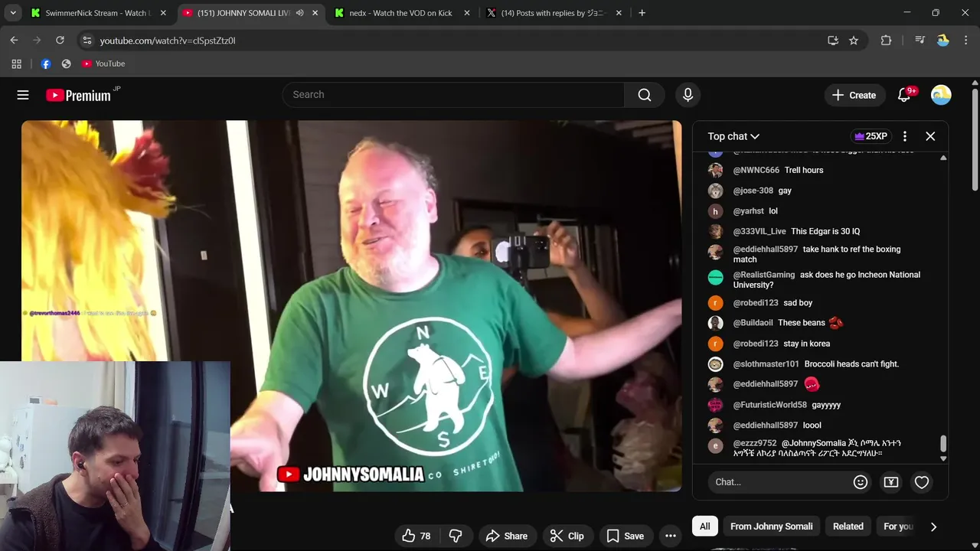Open the YouTube guide hamburger menu
The height and width of the screenshot is (551, 980).
(23, 95)
